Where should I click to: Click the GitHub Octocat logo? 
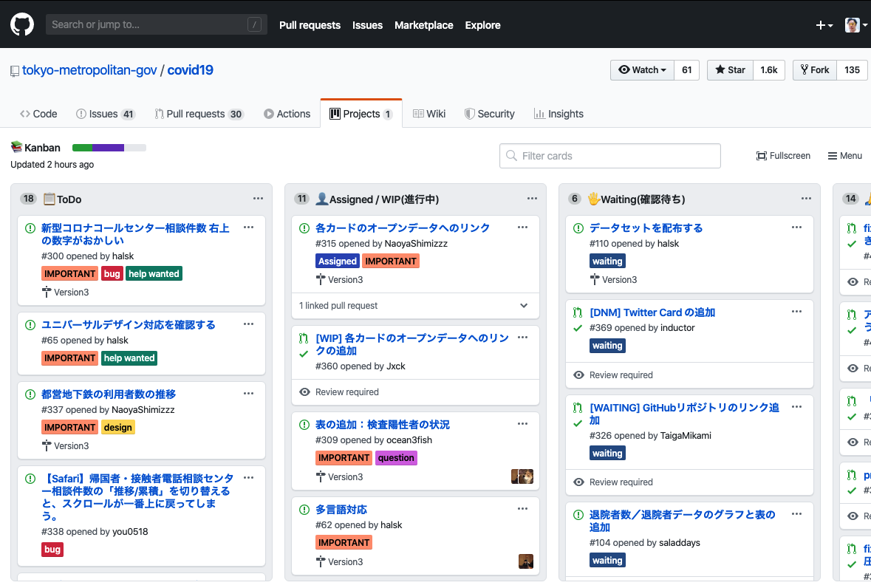22,24
